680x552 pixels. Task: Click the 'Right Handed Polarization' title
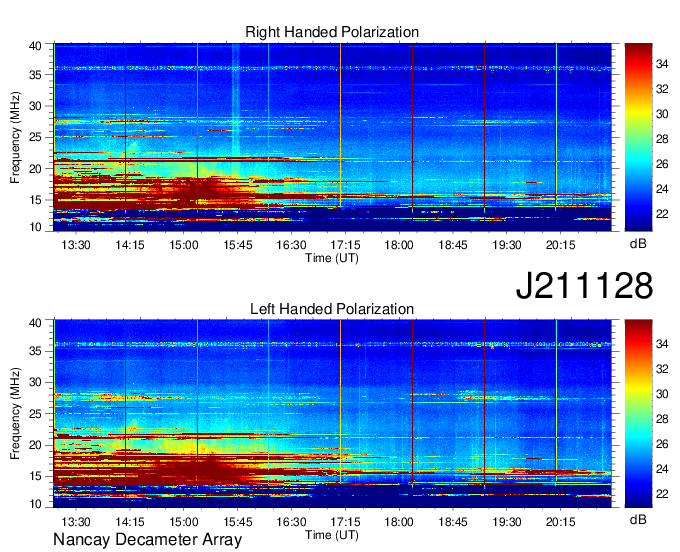(332, 32)
